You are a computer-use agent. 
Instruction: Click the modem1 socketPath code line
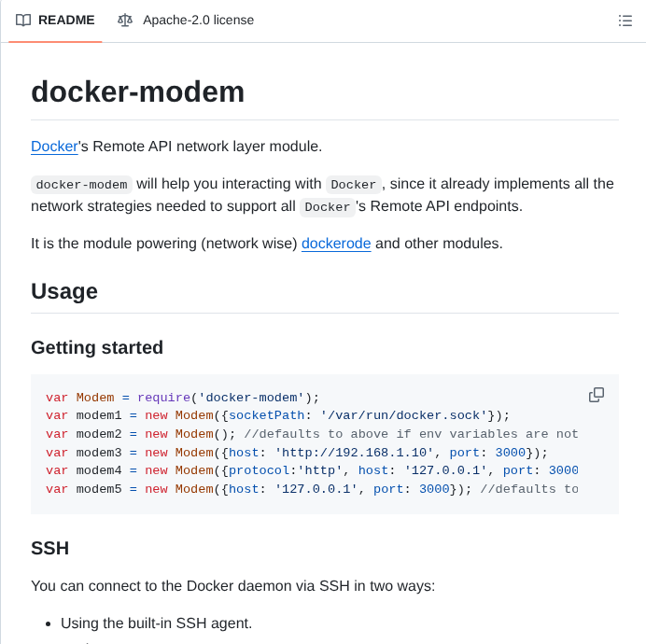pyautogui.click(x=277, y=415)
